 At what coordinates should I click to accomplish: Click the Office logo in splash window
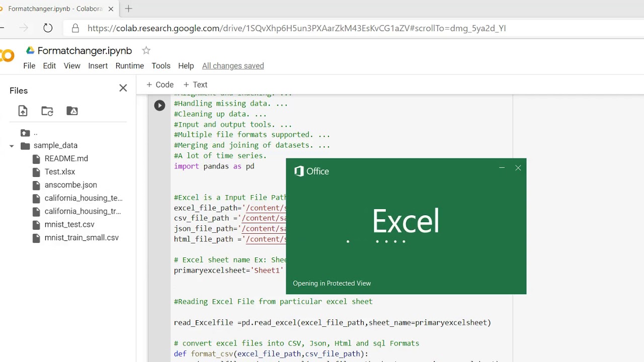pyautogui.click(x=311, y=171)
